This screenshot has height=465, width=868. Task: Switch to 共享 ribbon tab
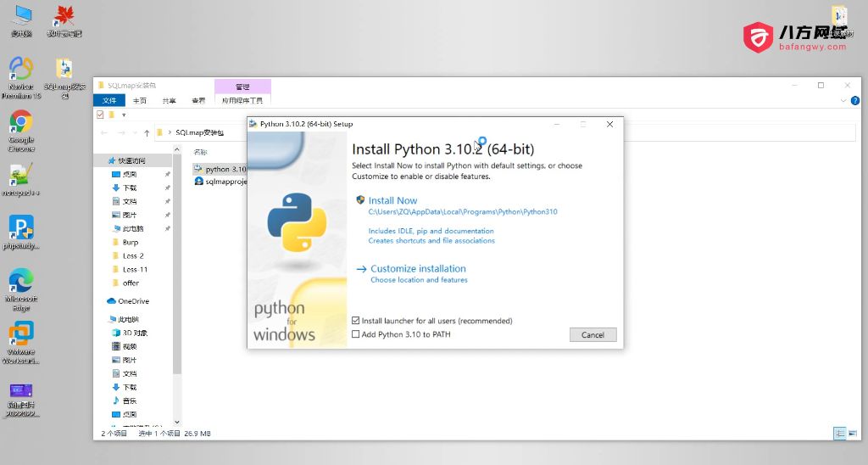tap(169, 100)
